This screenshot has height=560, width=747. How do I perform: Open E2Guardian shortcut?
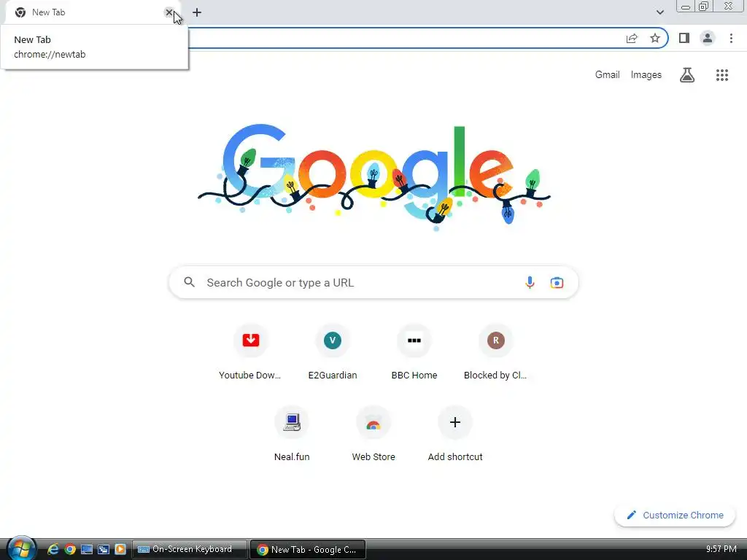[333, 352]
